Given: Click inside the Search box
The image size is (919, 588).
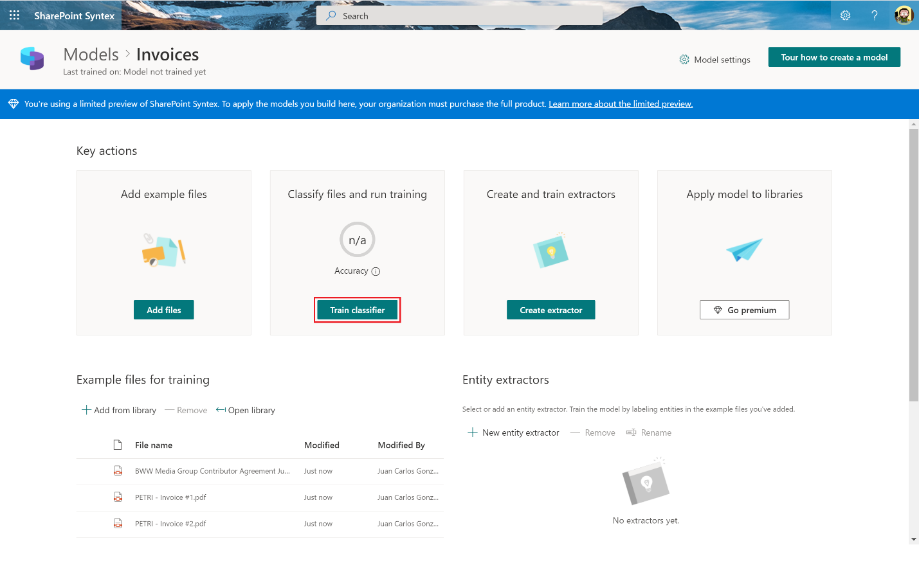Looking at the screenshot, I should point(459,16).
